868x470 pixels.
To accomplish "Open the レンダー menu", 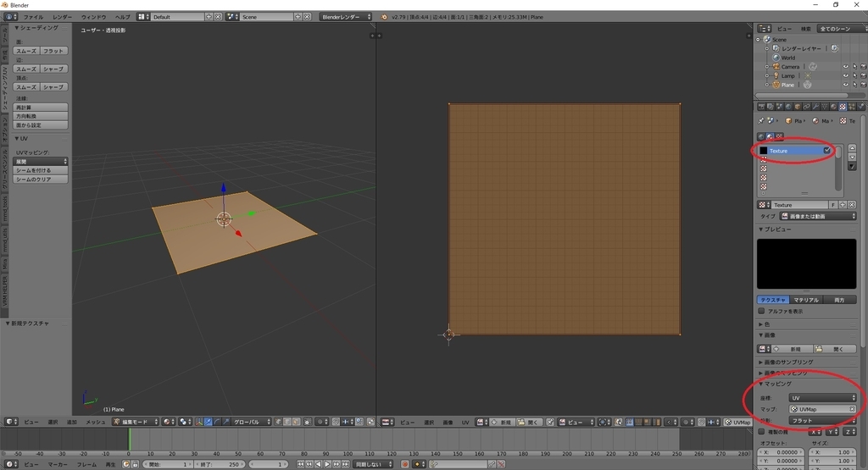I will [x=63, y=17].
